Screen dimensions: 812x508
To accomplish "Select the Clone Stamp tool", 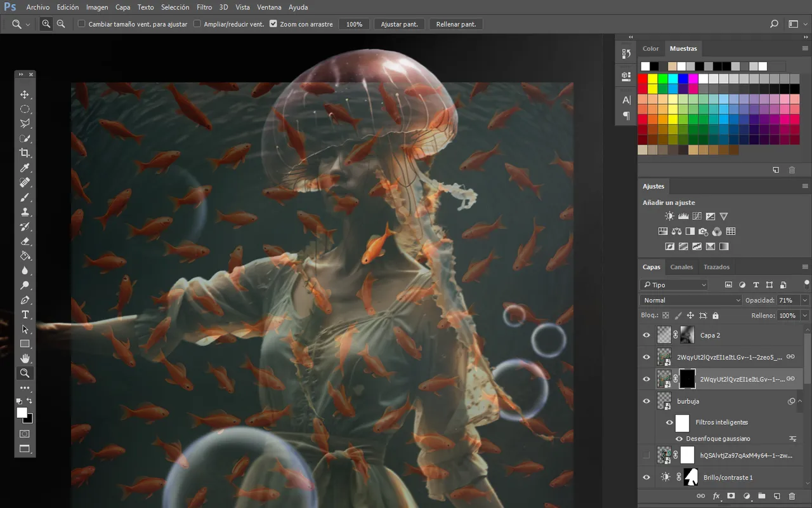I will pos(25,211).
